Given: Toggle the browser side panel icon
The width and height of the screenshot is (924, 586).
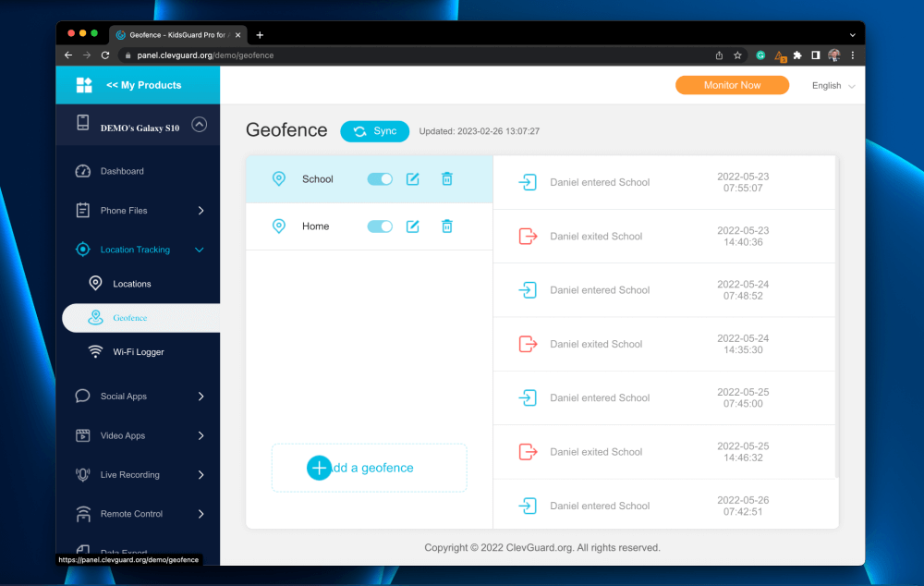Looking at the screenshot, I should point(816,55).
